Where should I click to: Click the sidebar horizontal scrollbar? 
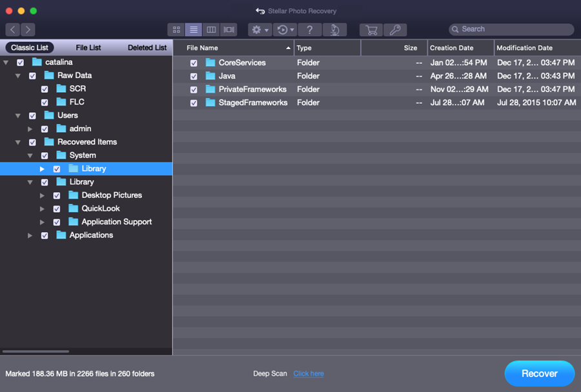(x=36, y=351)
